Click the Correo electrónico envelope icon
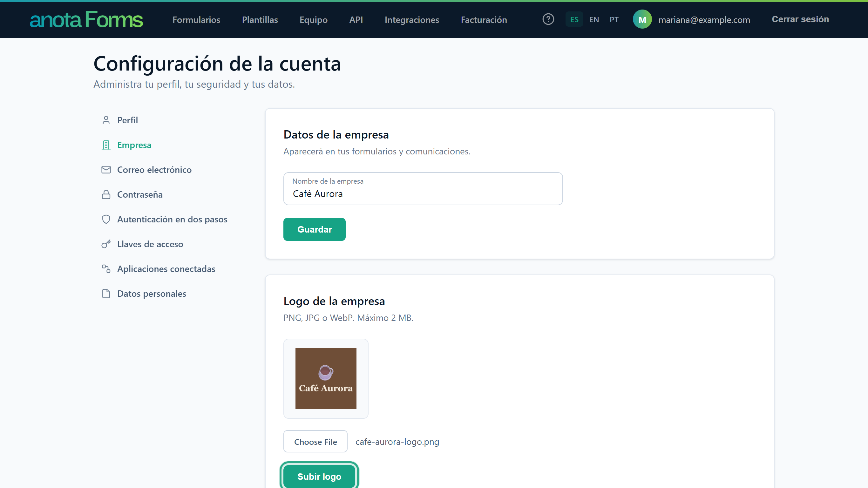 coord(106,170)
